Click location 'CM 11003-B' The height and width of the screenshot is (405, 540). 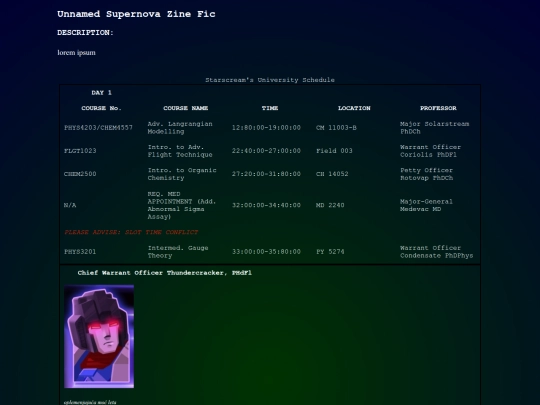[x=336, y=128]
